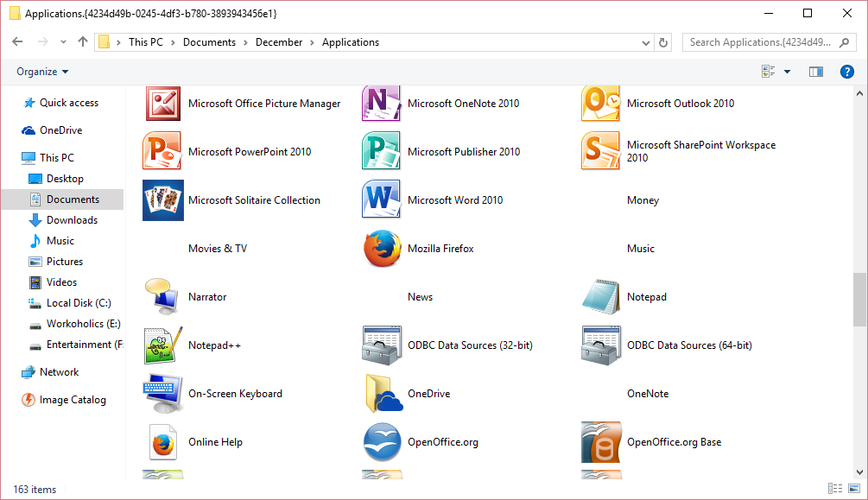This screenshot has width=868, height=500.
Task: Switch to details view in status bar
Action: [x=835, y=489]
